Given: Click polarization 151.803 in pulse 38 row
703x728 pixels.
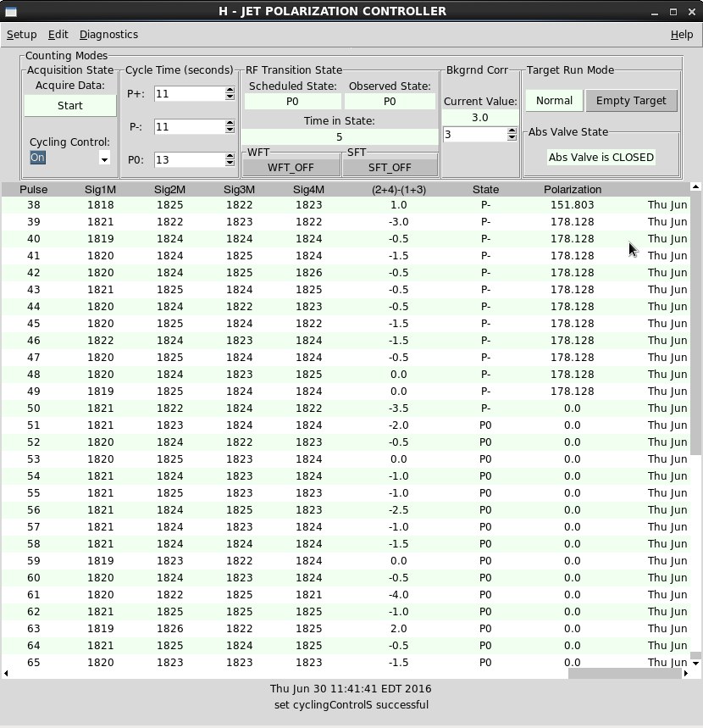Looking at the screenshot, I should (x=573, y=205).
